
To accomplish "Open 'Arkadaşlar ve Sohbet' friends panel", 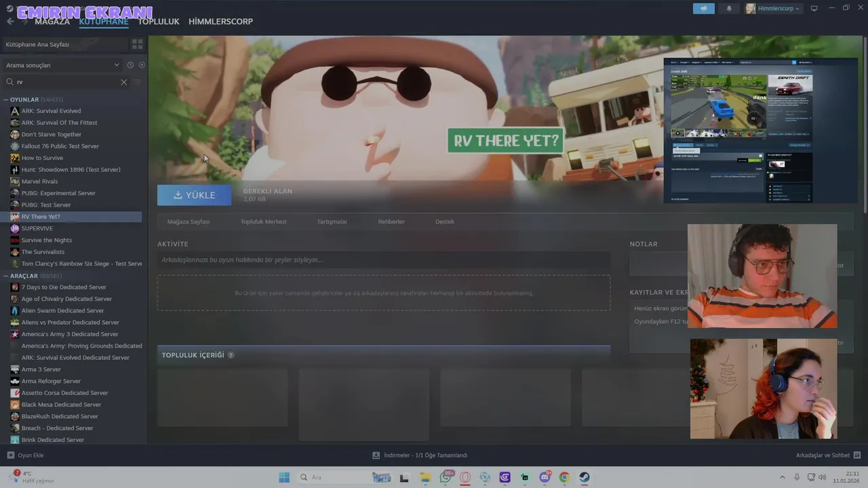I will coord(828,455).
